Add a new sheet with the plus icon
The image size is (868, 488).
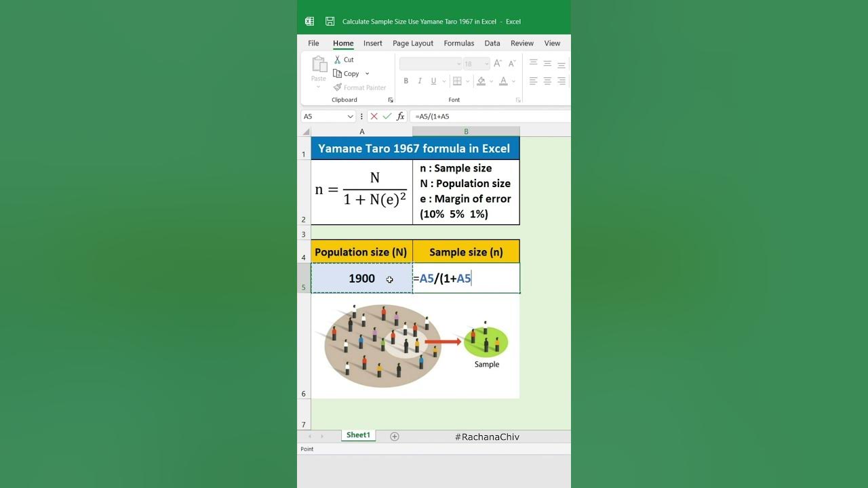[395, 436]
